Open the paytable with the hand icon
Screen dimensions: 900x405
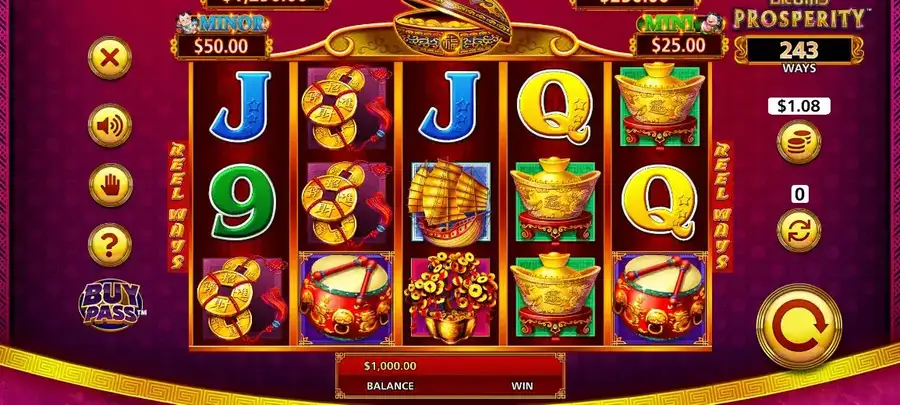(110, 185)
